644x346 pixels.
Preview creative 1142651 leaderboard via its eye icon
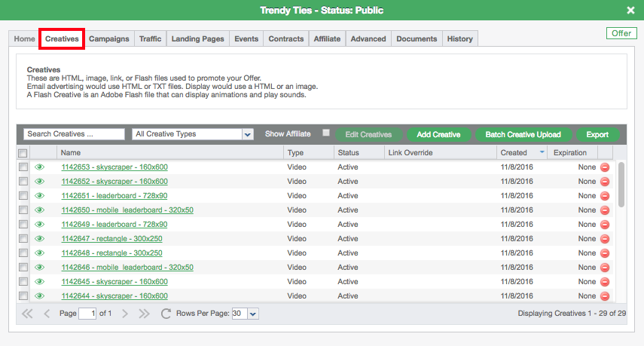click(39, 195)
